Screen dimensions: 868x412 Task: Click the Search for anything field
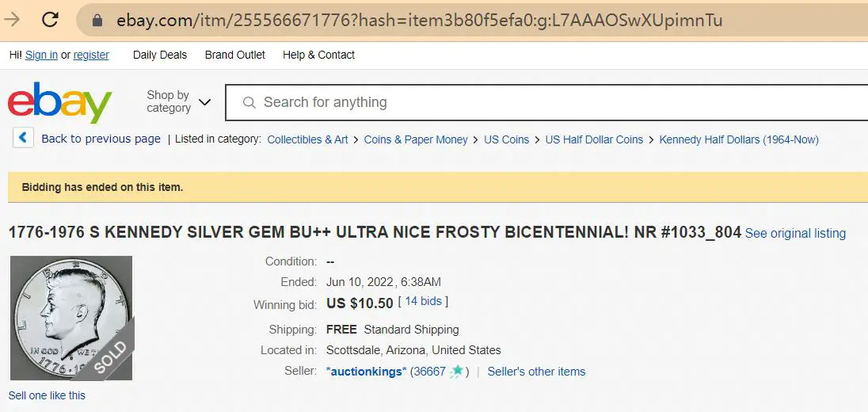[546, 102]
